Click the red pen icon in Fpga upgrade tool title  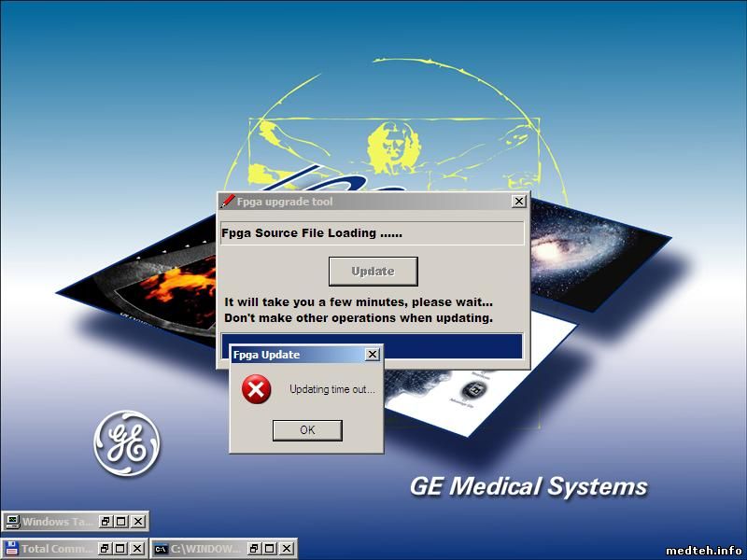[x=227, y=202]
